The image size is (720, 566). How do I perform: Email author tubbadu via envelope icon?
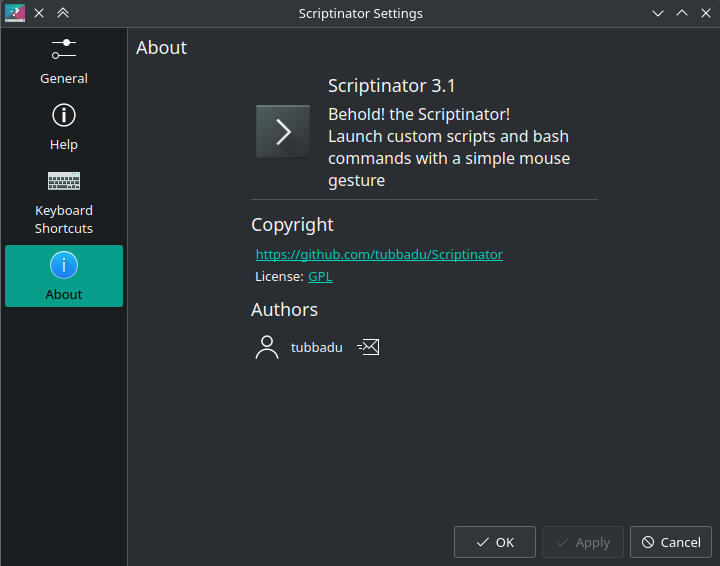pyautogui.click(x=368, y=347)
